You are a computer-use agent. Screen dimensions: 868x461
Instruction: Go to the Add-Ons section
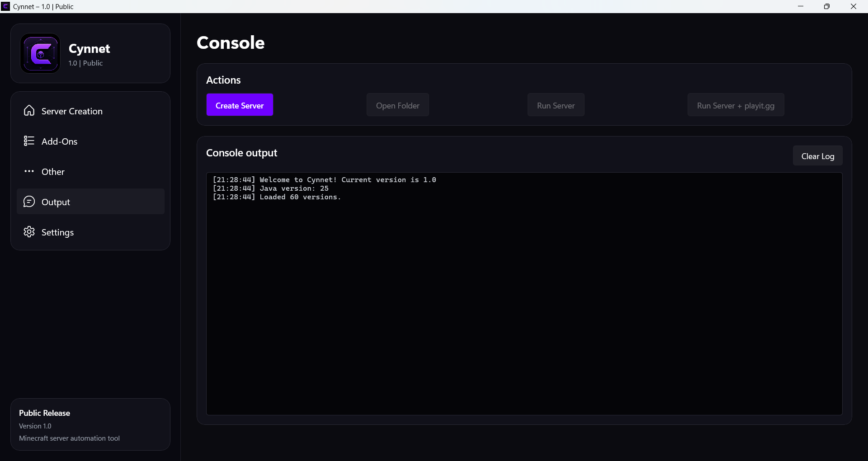(90, 141)
